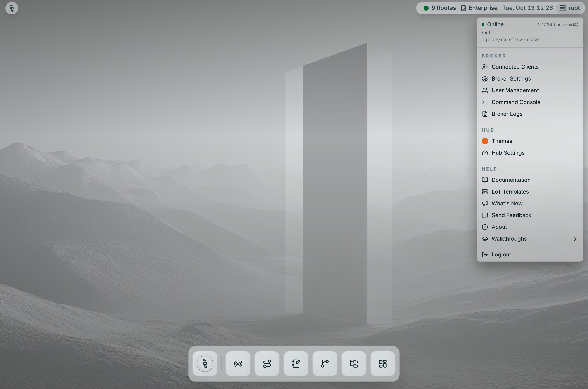Open the broadcast signal icon in the dock
The height and width of the screenshot is (389, 588).
[x=238, y=364]
